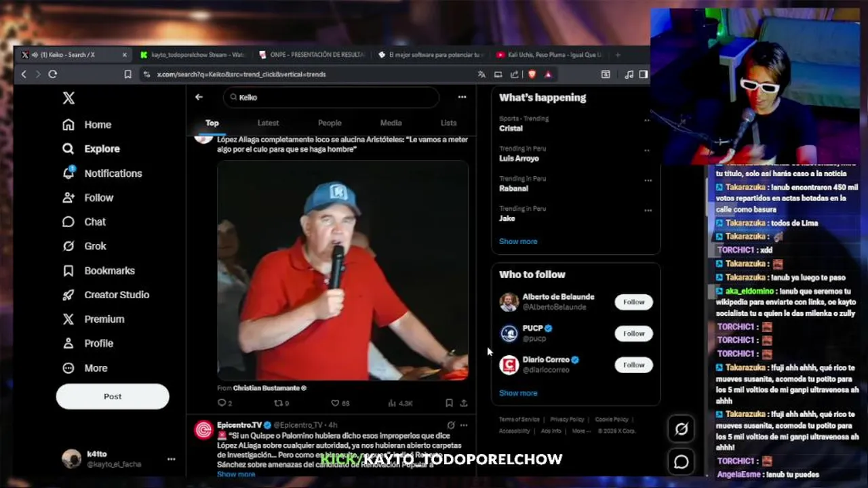
Task: Follow Alberto de Belaunde
Action: (633, 302)
